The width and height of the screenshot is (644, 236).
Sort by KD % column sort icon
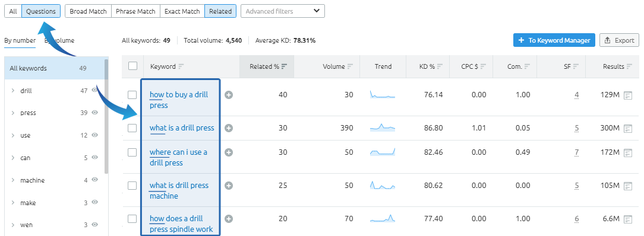click(440, 66)
